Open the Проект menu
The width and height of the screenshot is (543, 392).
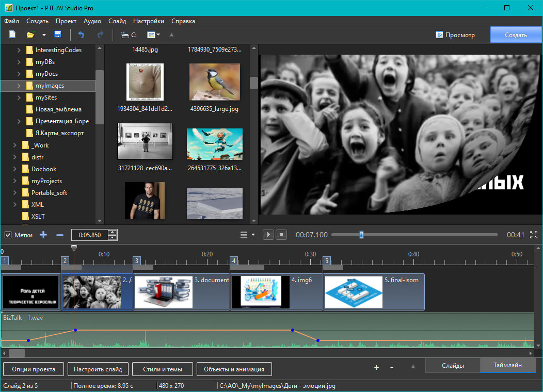[x=66, y=21]
